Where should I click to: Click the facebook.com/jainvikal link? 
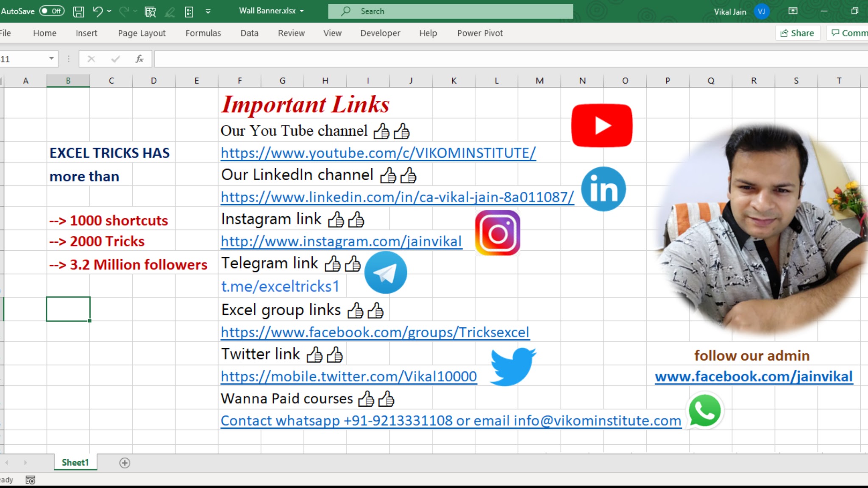pos(754,377)
